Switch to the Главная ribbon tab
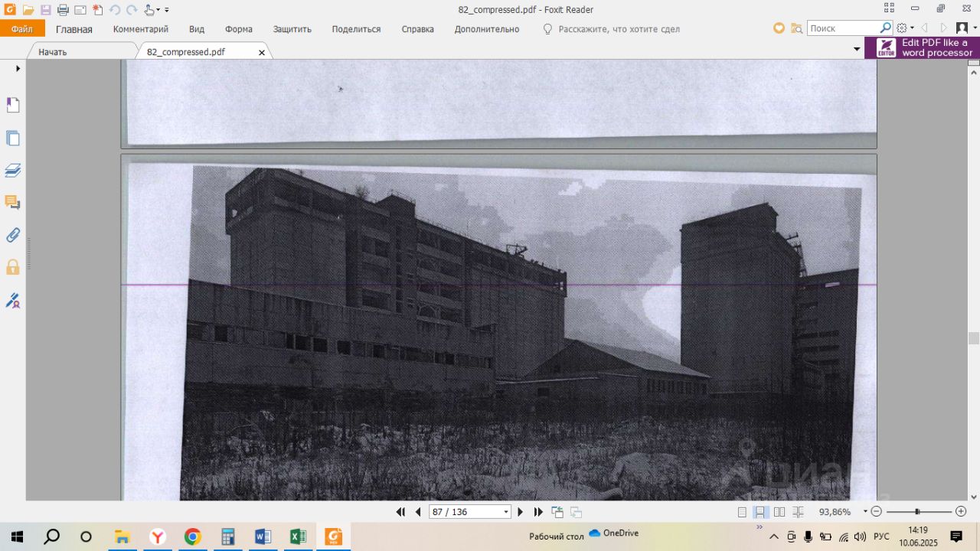The height and width of the screenshot is (551, 980). tap(74, 29)
